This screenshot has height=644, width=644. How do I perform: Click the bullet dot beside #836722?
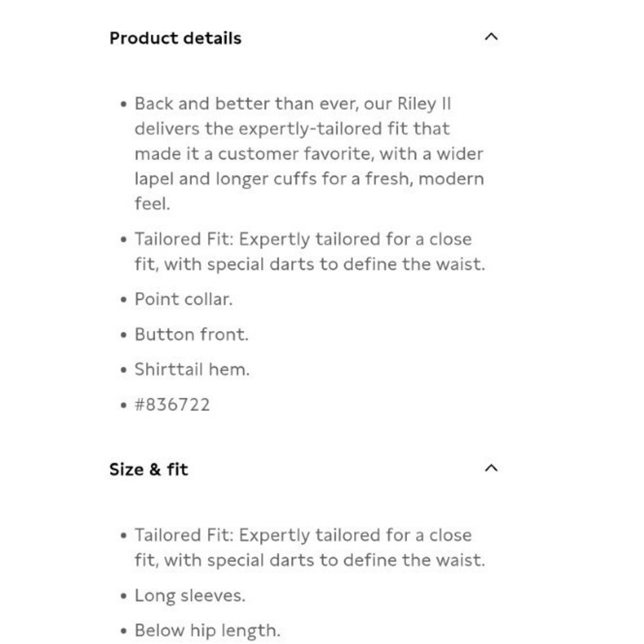pyautogui.click(x=124, y=405)
